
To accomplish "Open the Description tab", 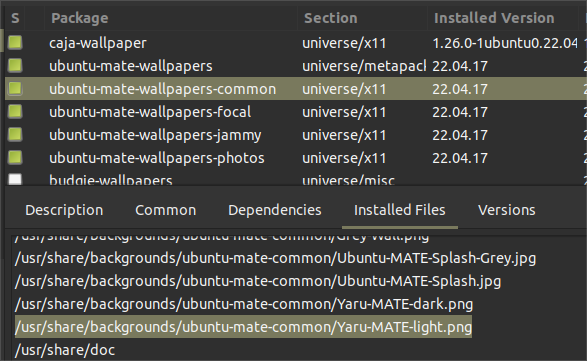I will pos(64,210).
